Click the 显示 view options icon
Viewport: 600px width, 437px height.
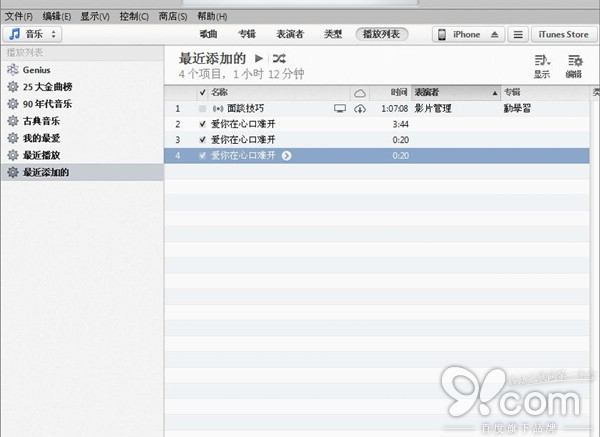(542, 60)
